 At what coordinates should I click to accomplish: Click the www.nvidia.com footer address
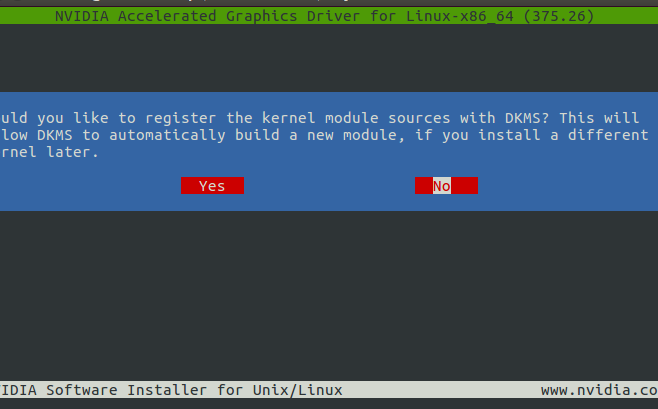click(x=599, y=390)
